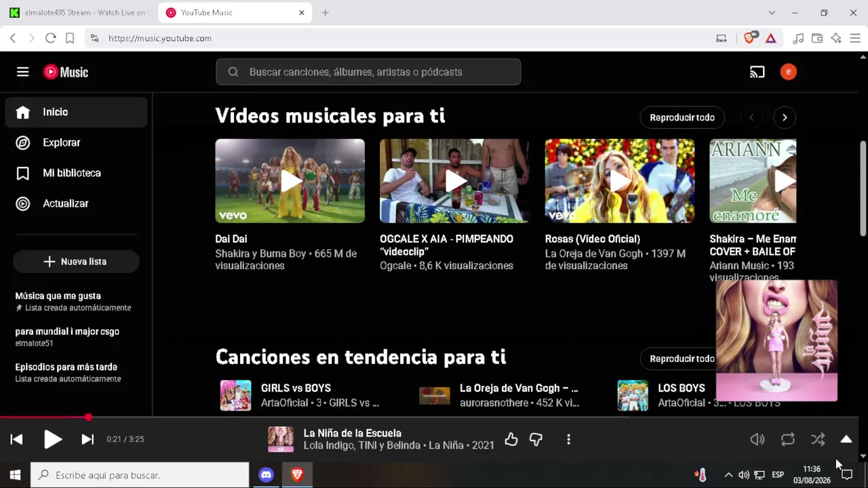Open the Dai Dai video title

click(x=231, y=239)
